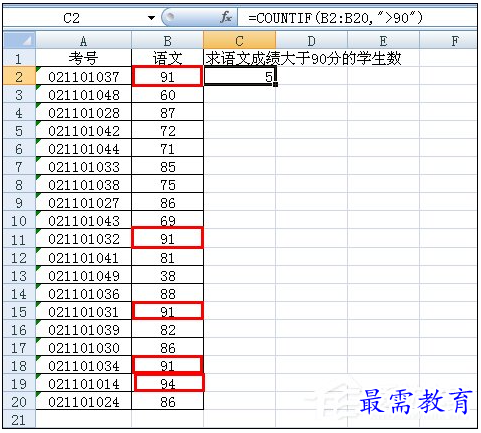481x433 pixels.
Task: Click score 86 in row 20
Action: coord(167,402)
